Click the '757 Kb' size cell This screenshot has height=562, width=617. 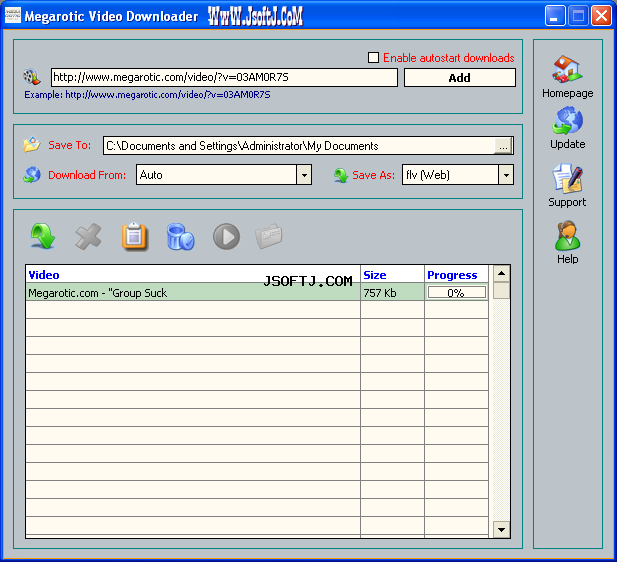point(392,292)
